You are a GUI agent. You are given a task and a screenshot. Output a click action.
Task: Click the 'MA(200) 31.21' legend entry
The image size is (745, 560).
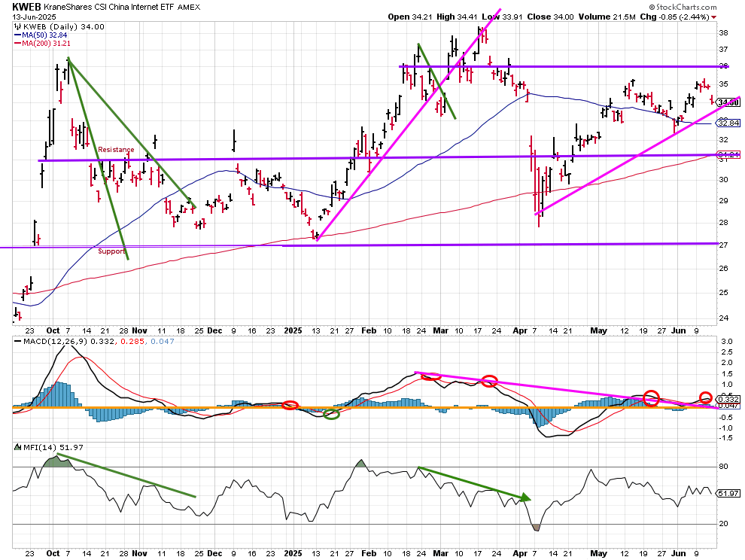(46, 43)
